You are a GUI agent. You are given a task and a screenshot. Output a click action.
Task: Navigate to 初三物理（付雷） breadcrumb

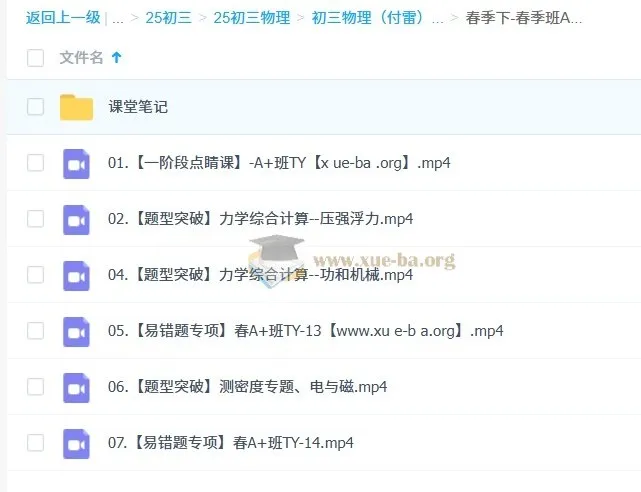click(x=368, y=18)
